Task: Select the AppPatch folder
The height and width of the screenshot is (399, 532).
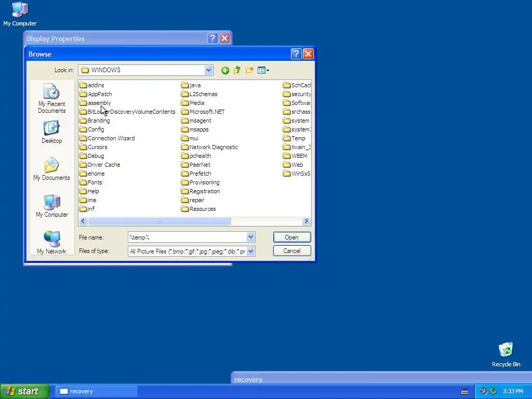Action: tap(96, 94)
